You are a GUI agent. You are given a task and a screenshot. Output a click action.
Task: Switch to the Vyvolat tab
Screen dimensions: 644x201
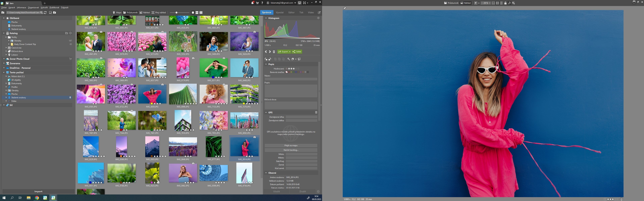279,12
